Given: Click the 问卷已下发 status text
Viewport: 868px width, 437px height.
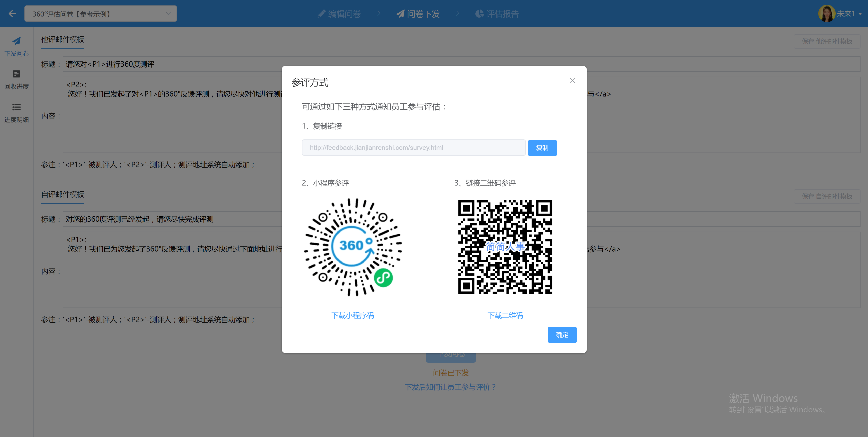Looking at the screenshot, I should (451, 373).
